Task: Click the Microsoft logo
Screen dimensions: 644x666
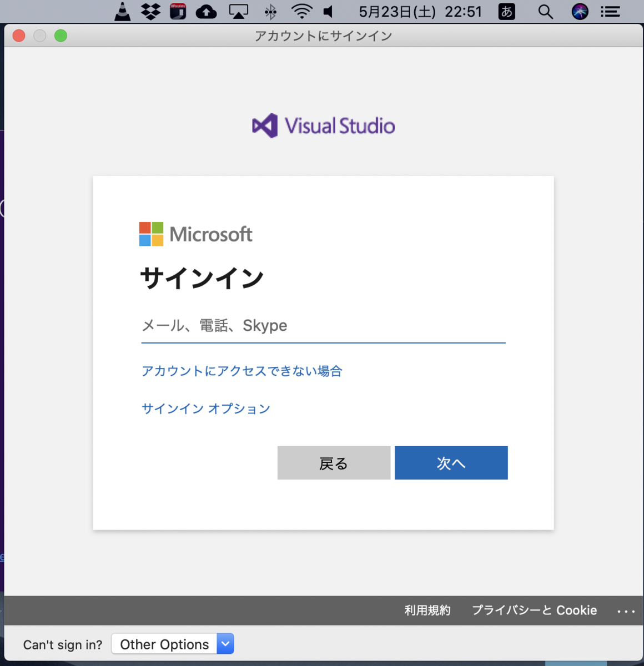Action: click(x=195, y=234)
